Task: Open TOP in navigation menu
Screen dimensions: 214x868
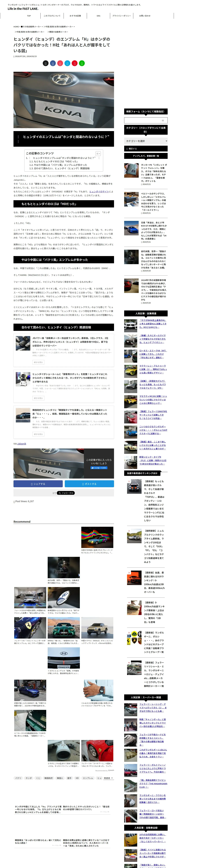Action: 29,15
